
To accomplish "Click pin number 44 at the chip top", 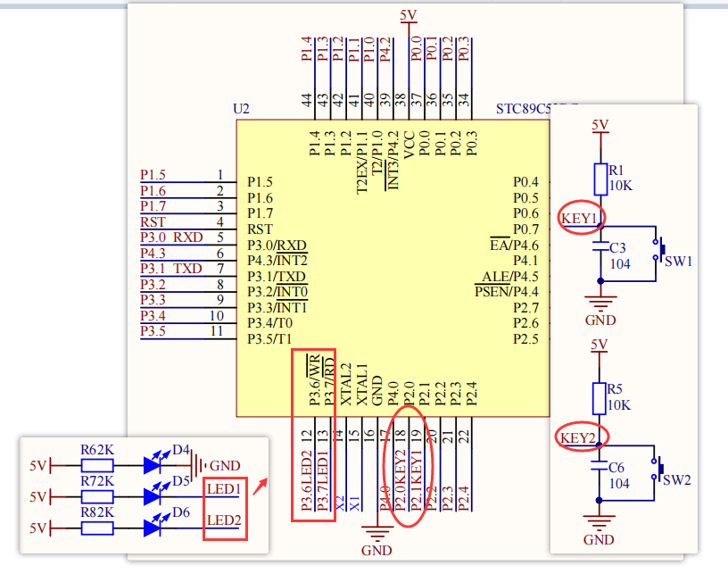I will click(x=307, y=100).
